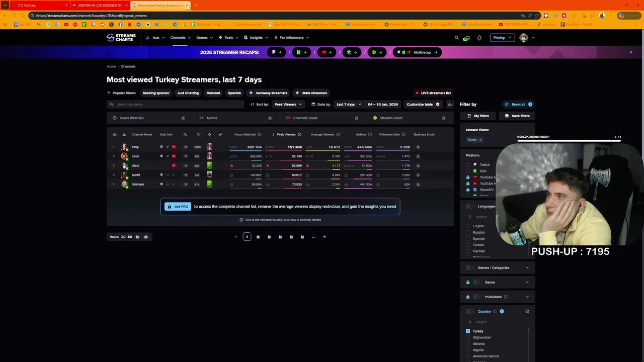Open the LIVE streamers list
Viewport: 644px width, 362px height.
point(433,93)
